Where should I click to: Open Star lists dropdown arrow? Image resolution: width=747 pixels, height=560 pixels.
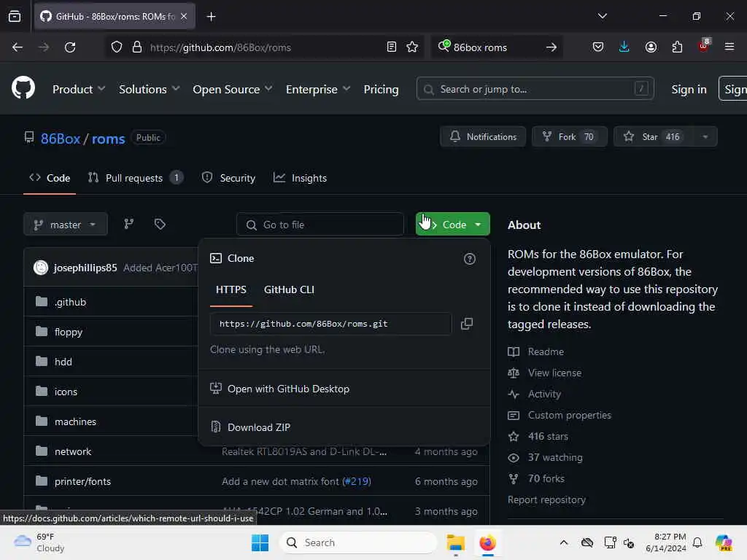[705, 136]
